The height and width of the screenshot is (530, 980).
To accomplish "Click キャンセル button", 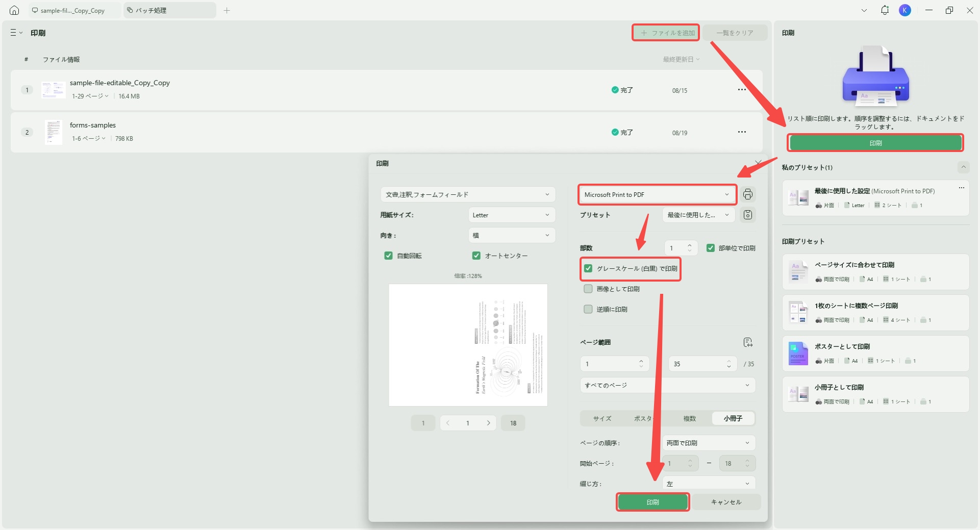I will 726,502.
